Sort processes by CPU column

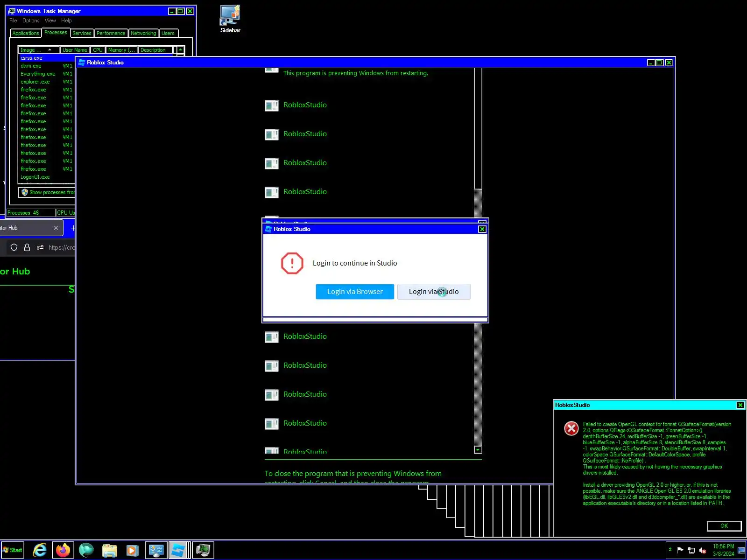pos(98,50)
